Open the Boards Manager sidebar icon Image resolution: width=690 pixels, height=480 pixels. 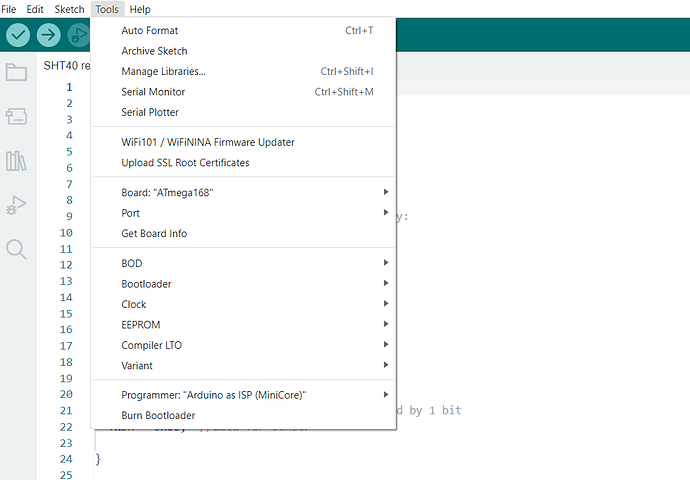click(16, 117)
